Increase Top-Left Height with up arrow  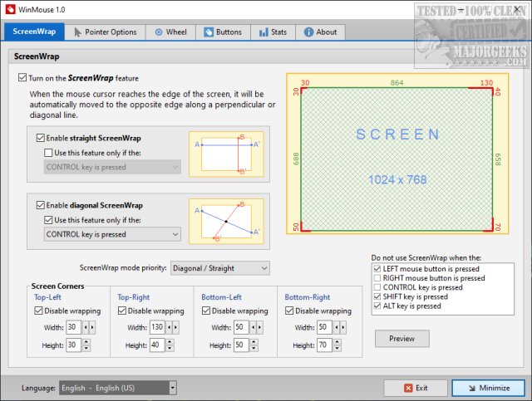(86, 342)
